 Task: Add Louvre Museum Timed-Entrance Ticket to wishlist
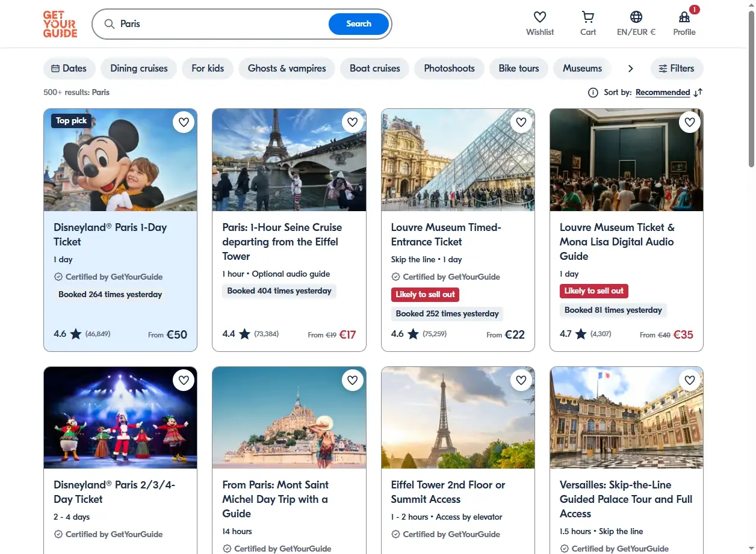click(521, 122)
